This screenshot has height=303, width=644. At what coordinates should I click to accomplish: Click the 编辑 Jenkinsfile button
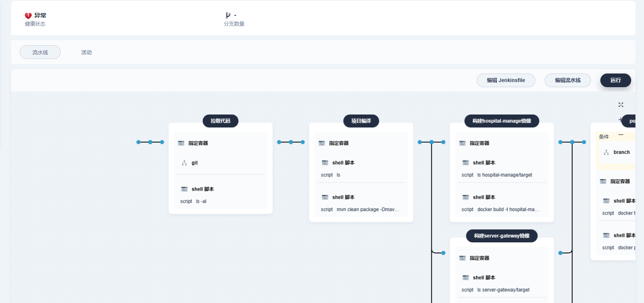(506, 80)
